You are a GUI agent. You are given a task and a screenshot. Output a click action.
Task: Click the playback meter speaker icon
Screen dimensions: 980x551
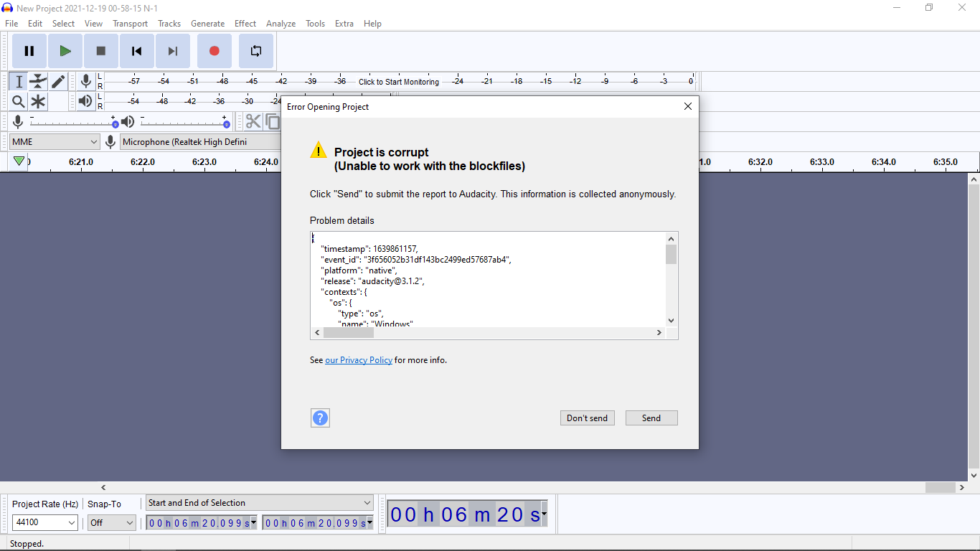[x=85, y=101]
